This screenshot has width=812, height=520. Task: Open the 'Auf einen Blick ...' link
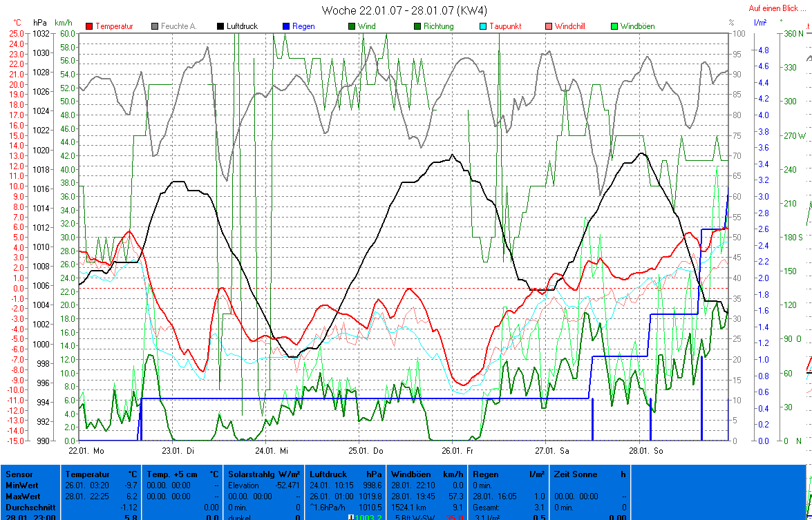(778, 9)
